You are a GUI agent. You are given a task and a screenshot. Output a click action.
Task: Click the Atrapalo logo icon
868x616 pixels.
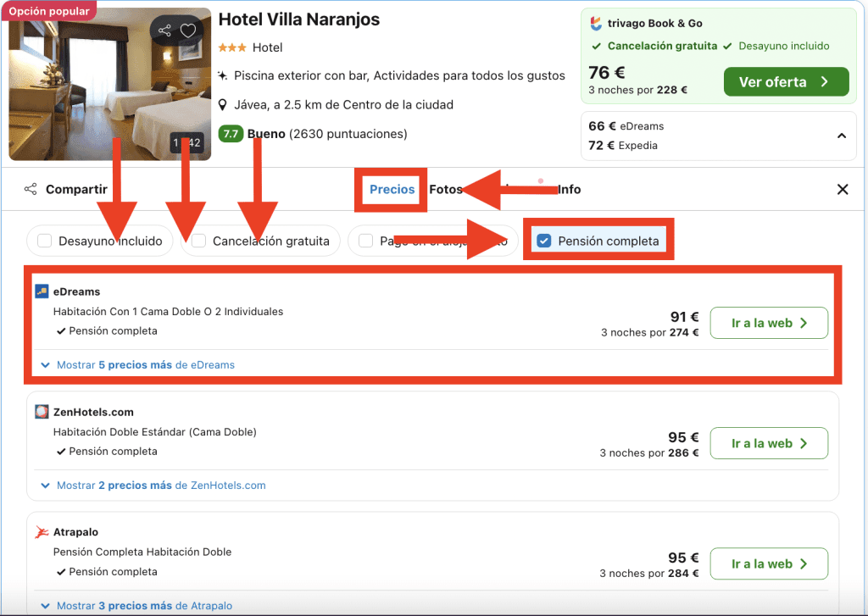coord(42,532)
